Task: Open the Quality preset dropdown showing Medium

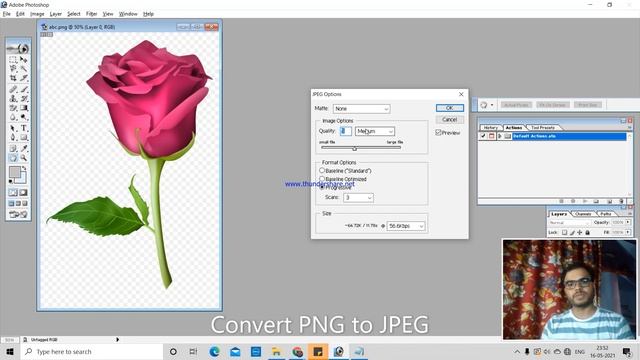Action: pos(375,131)
